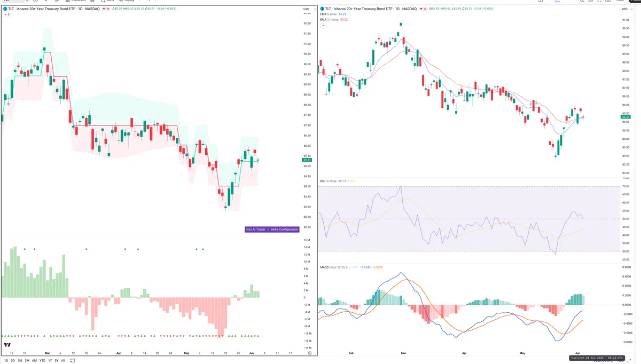The width and height of the screenshot is (641, 364).
Task: Click the EMA 21 close legend in right chart
Action: point(330,20)
